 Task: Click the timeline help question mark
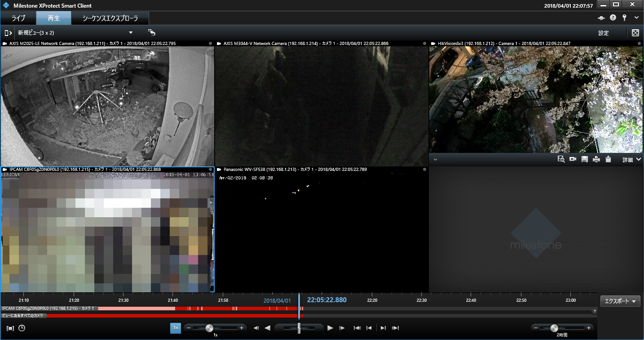(595, 311)
